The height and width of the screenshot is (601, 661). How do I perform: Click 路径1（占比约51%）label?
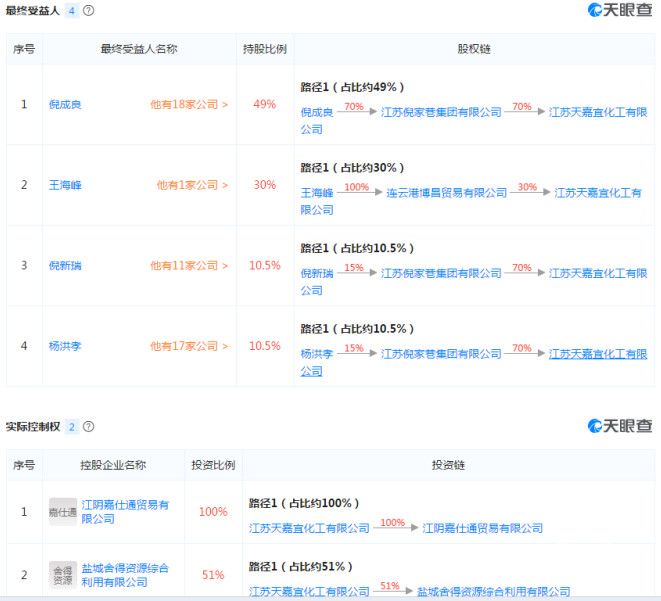301,566
